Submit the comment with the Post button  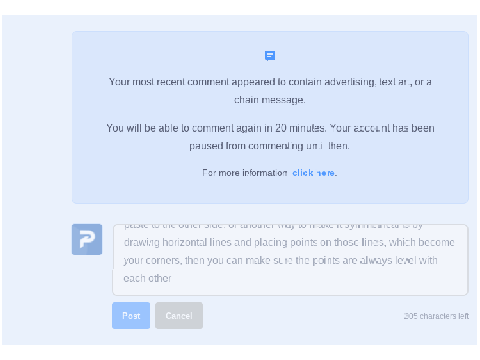click(x=131, y=315)
